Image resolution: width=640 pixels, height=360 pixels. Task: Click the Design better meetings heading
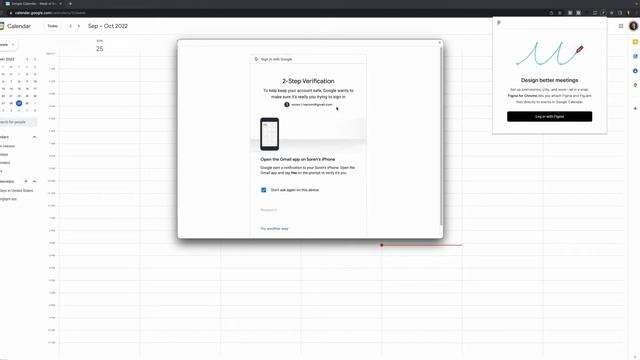(549, 80)
